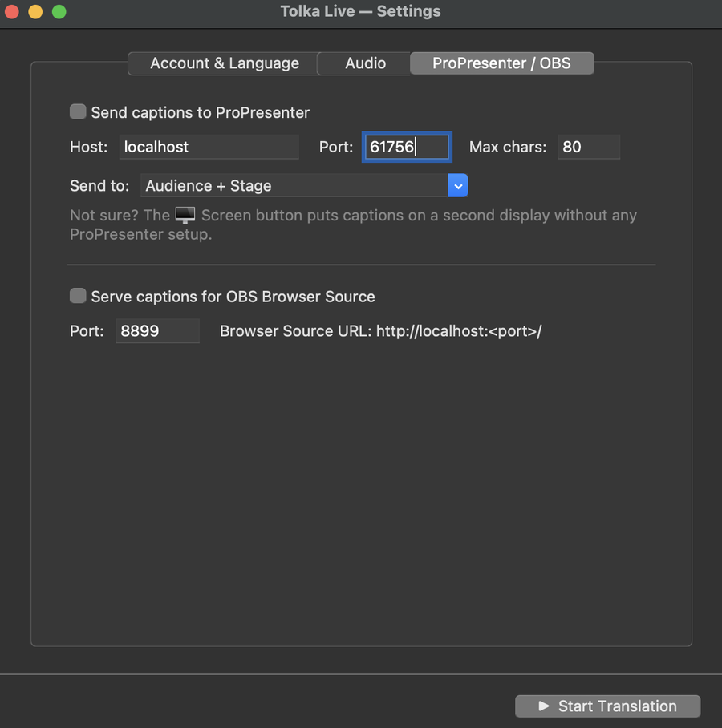Click the OBS Port field 8899
The width and height of the screenshot is (722, 728).
pos(157,330)
